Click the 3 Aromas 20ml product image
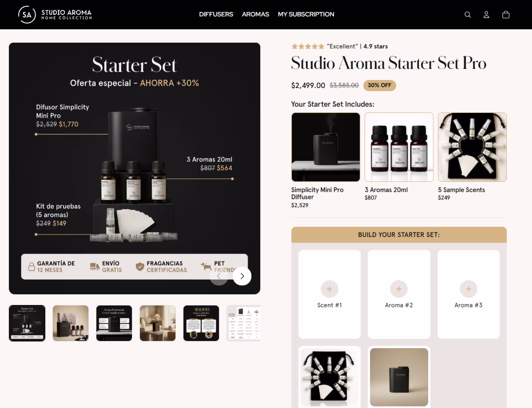The width and height of the screenshot is (532, 408). 399,147
